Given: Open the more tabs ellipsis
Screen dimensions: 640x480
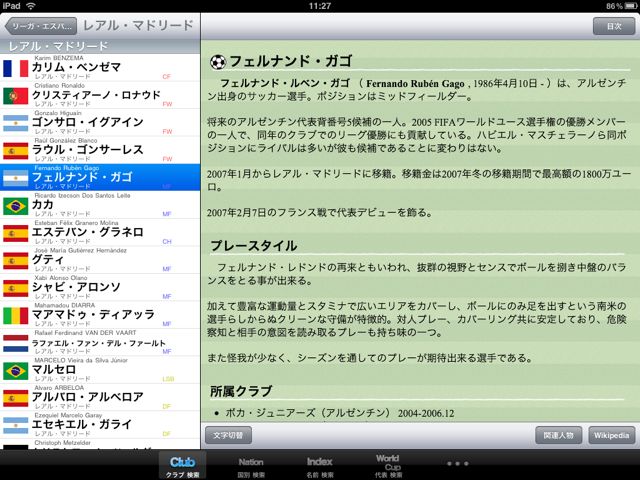Looking at the screenshot, I should pos(458,464).
